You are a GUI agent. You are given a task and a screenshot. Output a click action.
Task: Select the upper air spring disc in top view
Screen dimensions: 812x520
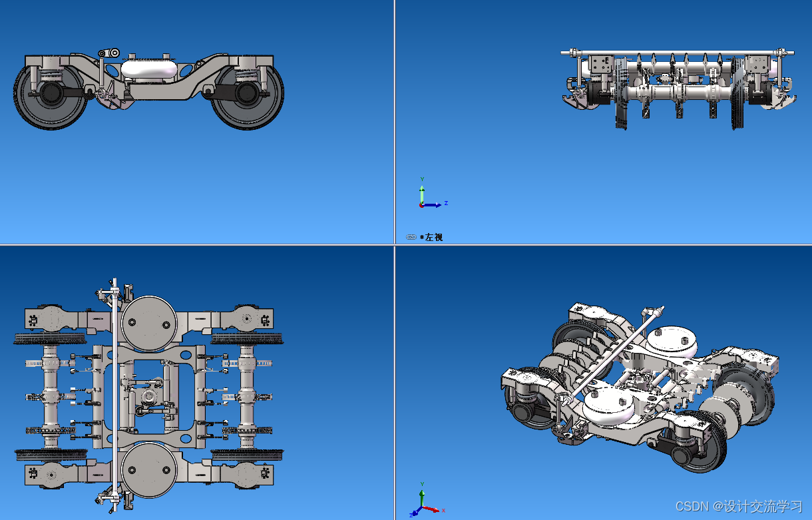tap(148, 322)
